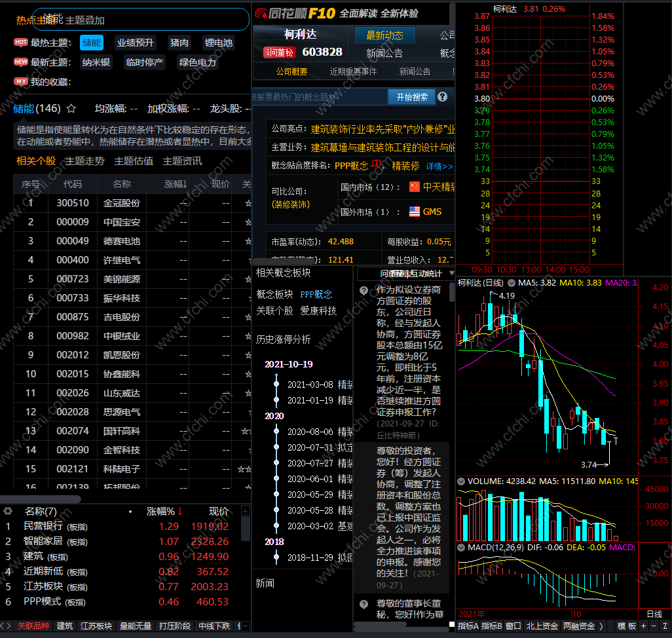Click the 业绩预升 theme button
Screen dimensions: 672x638
pyautogui.click(x=136, y=43)
